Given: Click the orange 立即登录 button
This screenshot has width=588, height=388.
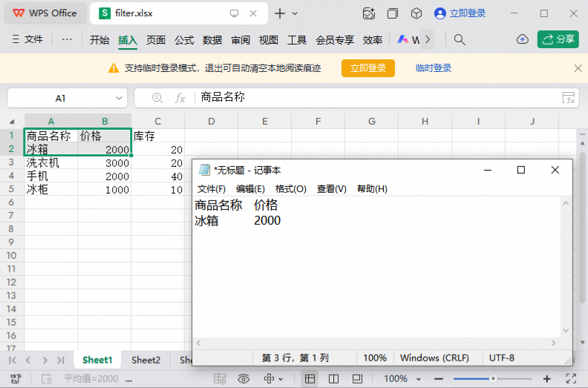Looking at the screenshot, I should (x=368, y=68).
